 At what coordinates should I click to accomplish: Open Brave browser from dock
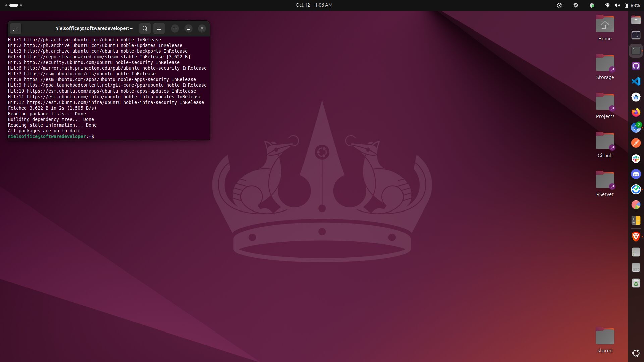tap(636, 236)
